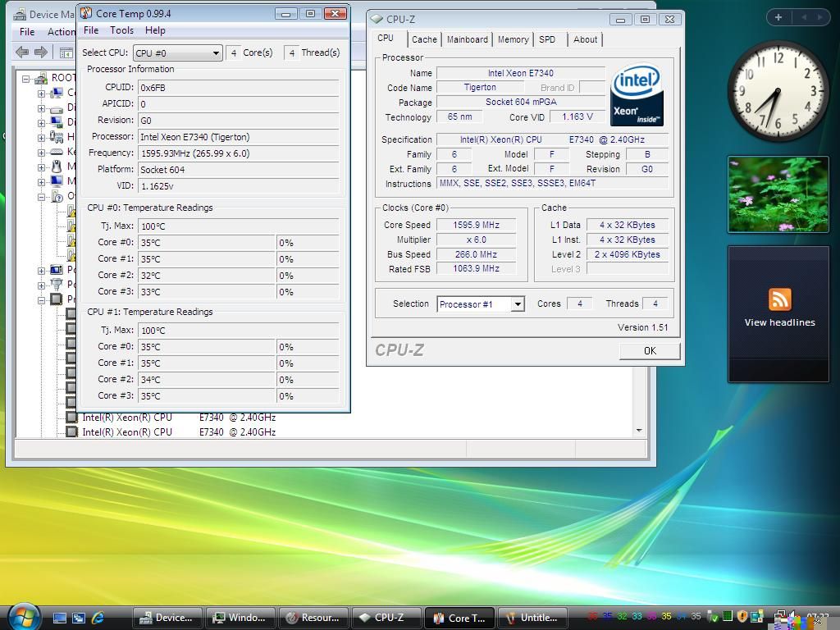This screenshot has height=630, width=840.
Task: Switch to the Mainboard tab in CPU-Z
Action: tap(467, 39)
